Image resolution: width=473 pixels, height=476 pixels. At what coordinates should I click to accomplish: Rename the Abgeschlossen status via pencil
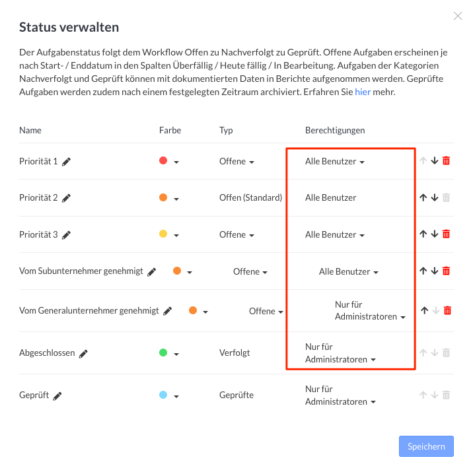tap(83, 354)
